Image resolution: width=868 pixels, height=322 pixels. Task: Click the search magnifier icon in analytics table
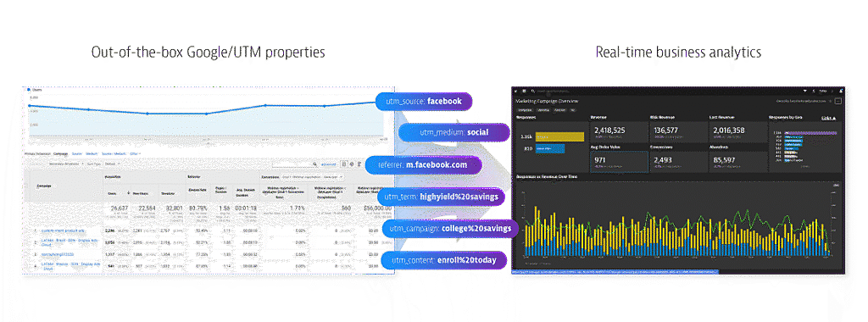[x=314, y=164]
